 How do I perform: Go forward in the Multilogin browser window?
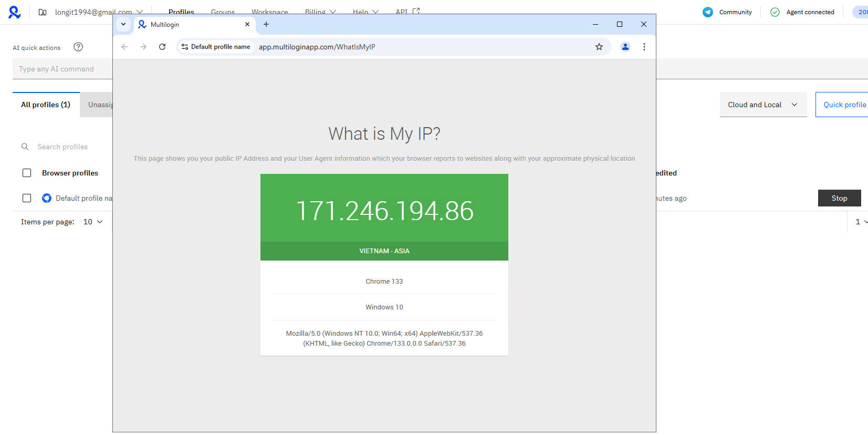coord(143,47)
